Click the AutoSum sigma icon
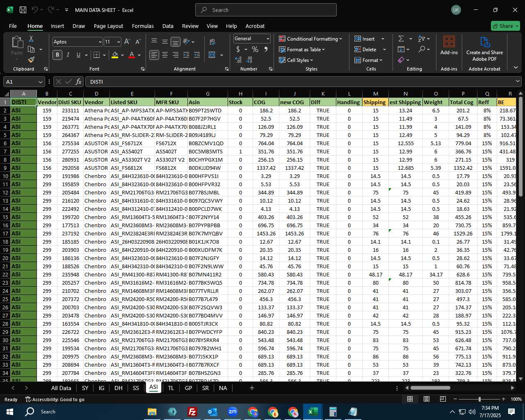This screenshot has height=420, width=525. pyautogui.click(x=401, y=39)
